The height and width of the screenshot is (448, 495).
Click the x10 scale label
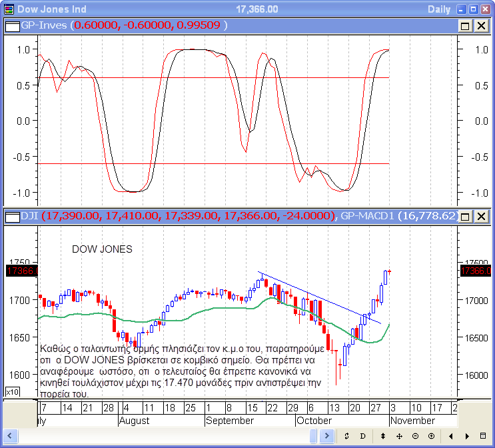(x=12, y=392)
